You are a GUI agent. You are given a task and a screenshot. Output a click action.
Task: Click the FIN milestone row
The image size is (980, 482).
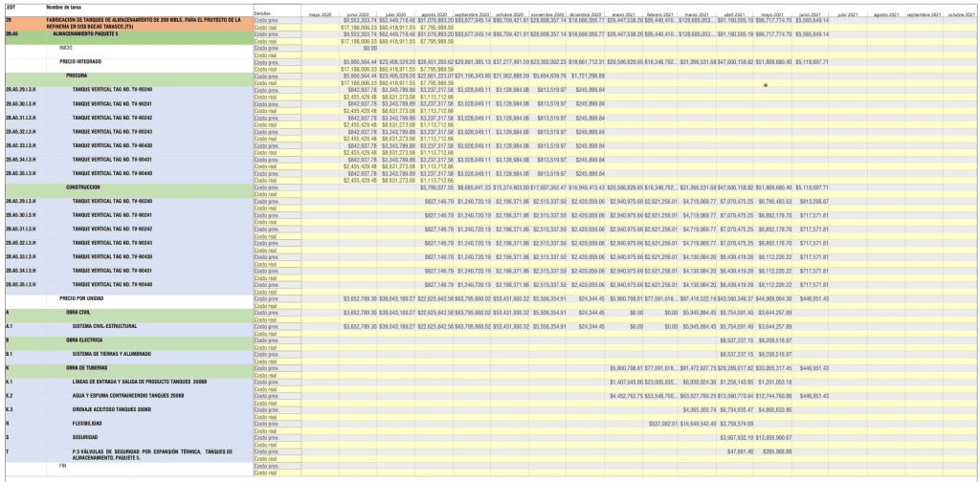point(63,466)
